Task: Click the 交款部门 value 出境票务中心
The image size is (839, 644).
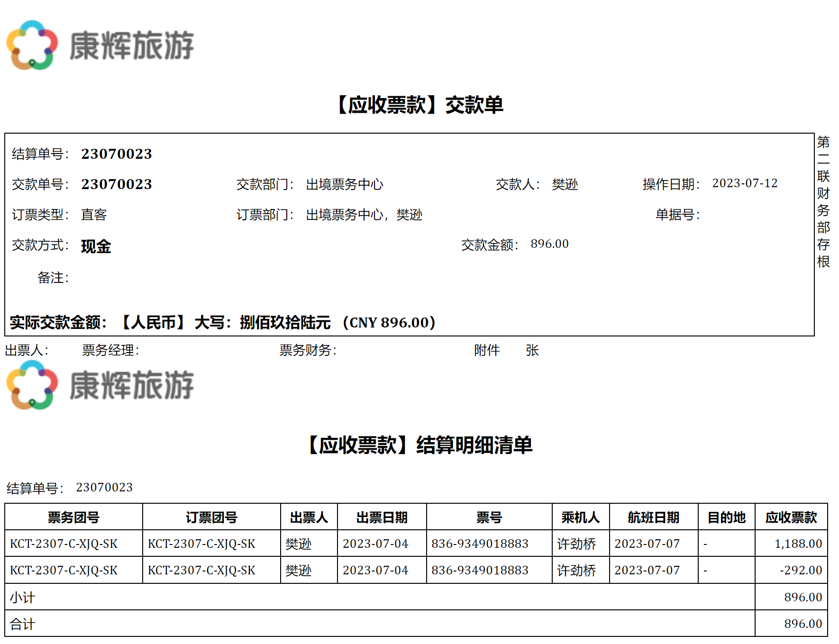Action: [344, 184]
